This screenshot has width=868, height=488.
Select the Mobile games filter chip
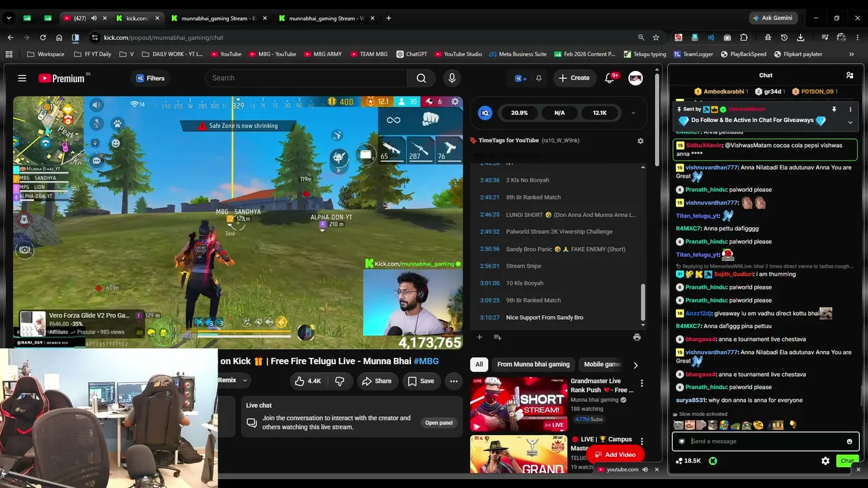point(602,365)
